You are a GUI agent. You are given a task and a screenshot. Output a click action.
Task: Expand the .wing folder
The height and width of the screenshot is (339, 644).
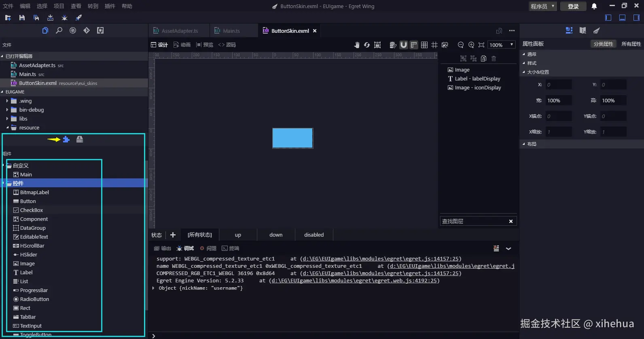pos(7,101)
